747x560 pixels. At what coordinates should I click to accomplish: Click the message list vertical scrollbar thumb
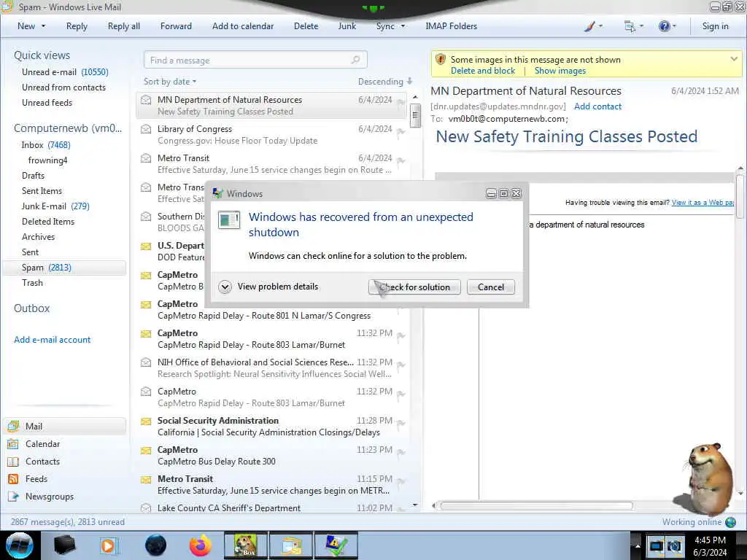point(415,116)
